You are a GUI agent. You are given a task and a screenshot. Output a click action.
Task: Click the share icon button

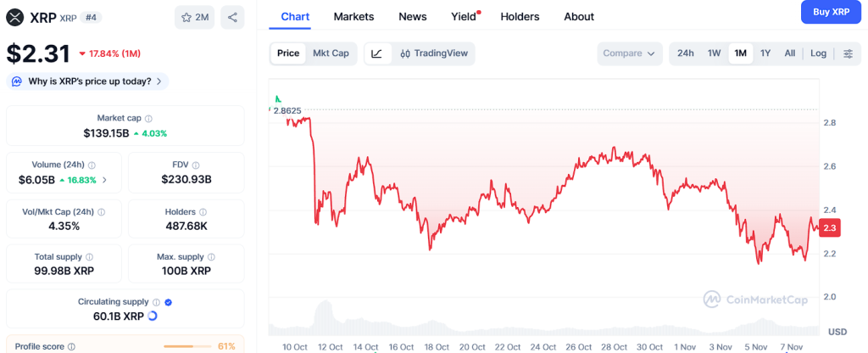pos(232,17)
